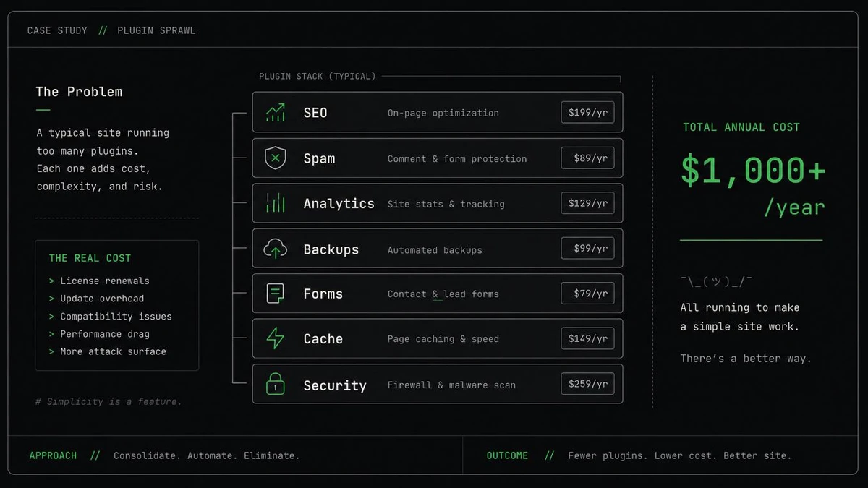868x488 pixels.
Task: Select the $259/yr Security price badge
Action: [587, 384]
